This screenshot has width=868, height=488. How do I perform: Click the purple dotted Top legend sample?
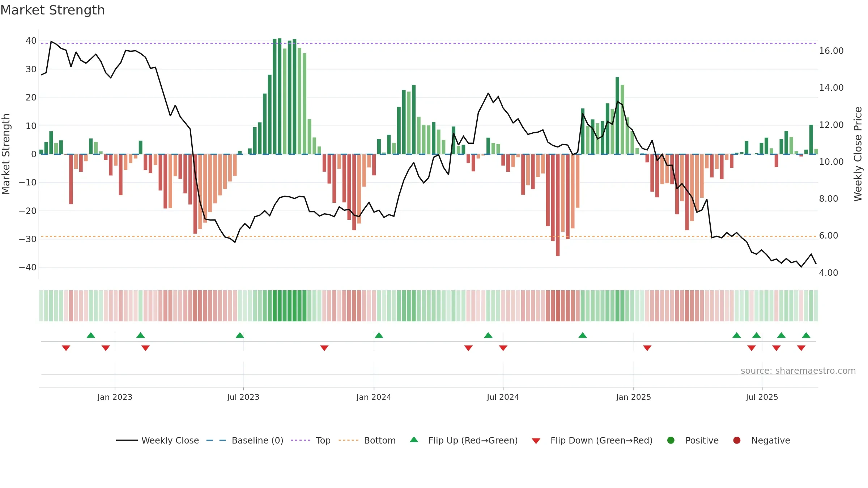click(x=301, y=440)
